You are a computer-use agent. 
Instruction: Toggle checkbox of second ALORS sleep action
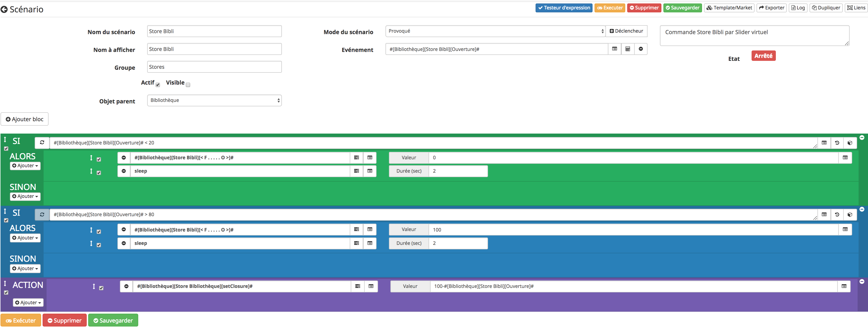[x=99, y=245]
